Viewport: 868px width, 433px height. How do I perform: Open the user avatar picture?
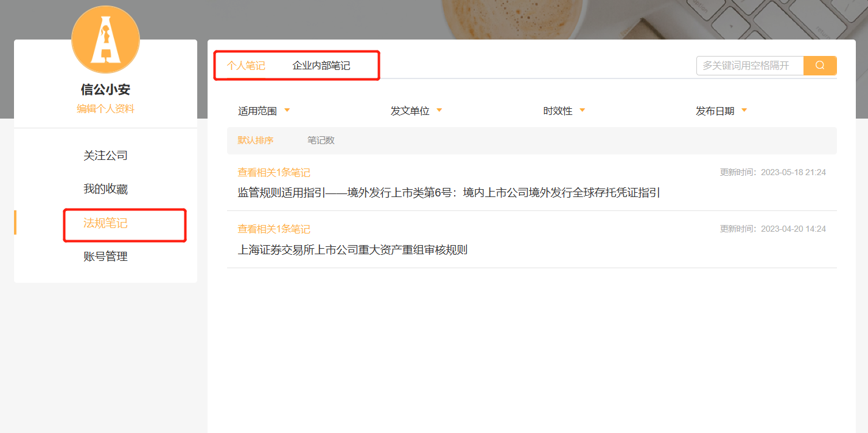tap(106, 40)
